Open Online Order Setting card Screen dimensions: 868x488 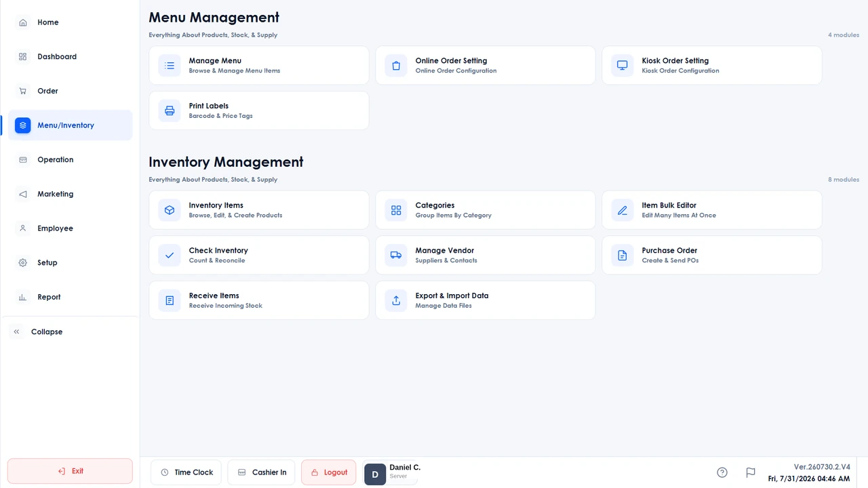pyautogui.click(x=486, y=66)
